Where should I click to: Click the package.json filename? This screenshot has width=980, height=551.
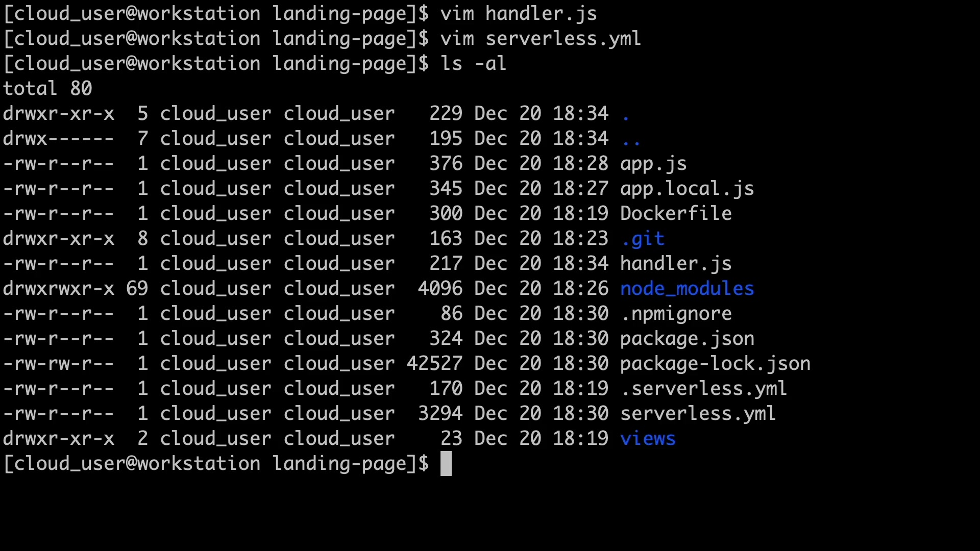pos(687,339)
